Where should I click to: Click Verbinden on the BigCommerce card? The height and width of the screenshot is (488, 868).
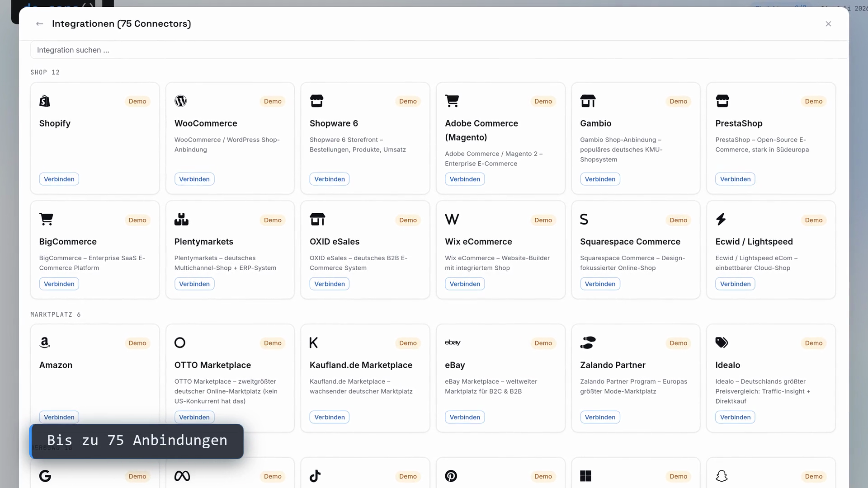click(x=59, y=284)
